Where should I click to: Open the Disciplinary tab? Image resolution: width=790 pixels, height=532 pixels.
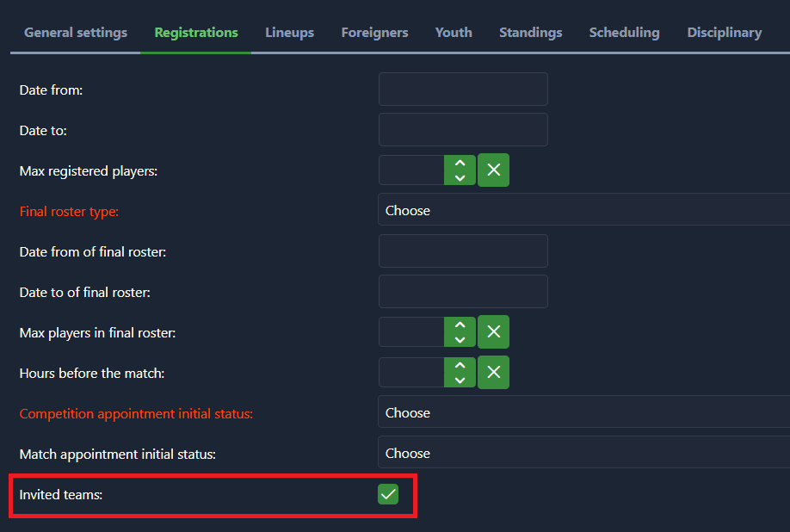(724, 33)
